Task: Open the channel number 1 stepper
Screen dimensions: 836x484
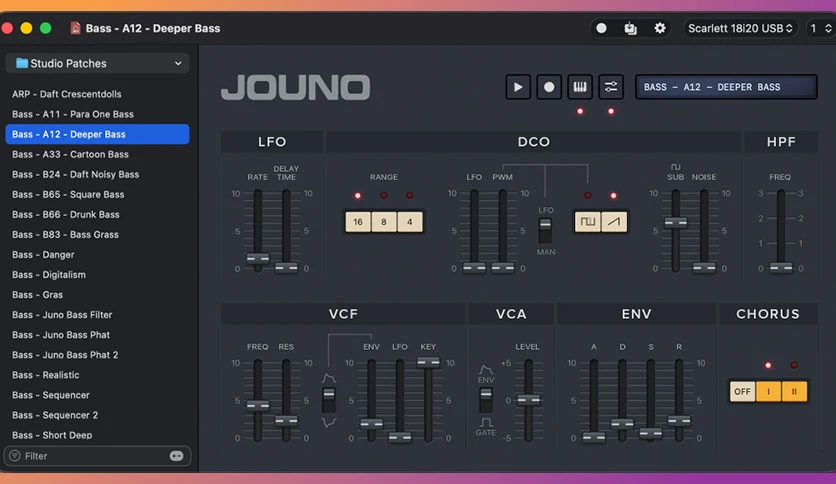Action: pyautogui.click(x=820, y=28)
